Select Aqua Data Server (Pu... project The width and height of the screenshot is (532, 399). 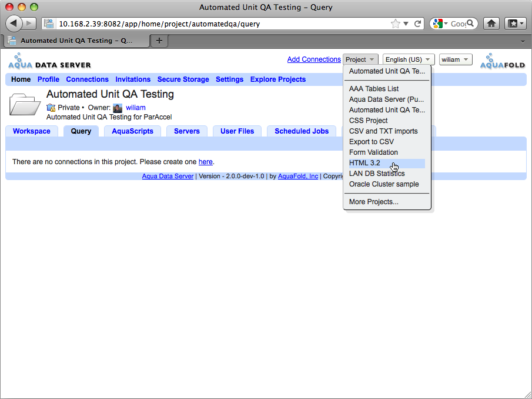pos(387,99)
